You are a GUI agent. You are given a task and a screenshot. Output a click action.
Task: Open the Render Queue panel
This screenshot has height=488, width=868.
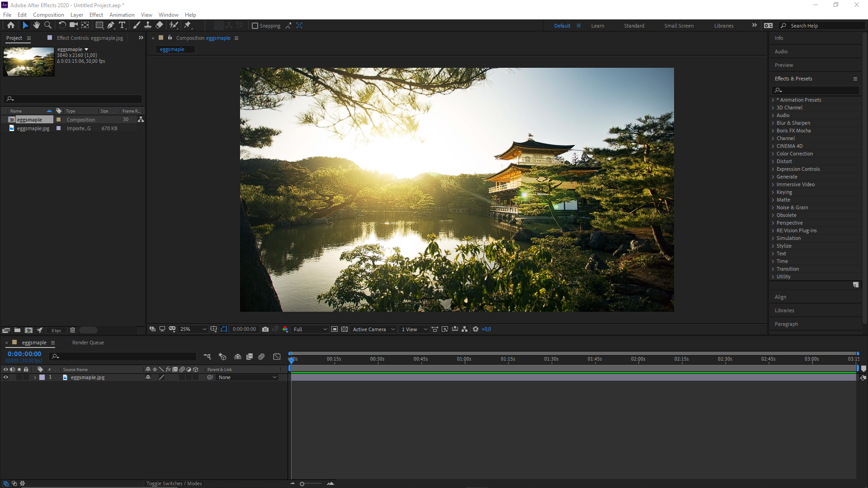coord(87,343)
